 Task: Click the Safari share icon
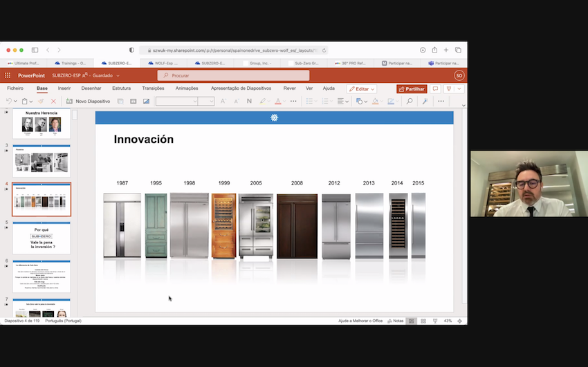[x=434, y=50]
